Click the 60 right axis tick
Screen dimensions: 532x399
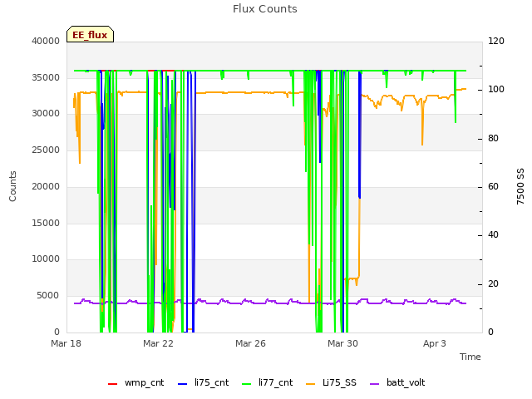pyautogui.click(x=493, y=186)
